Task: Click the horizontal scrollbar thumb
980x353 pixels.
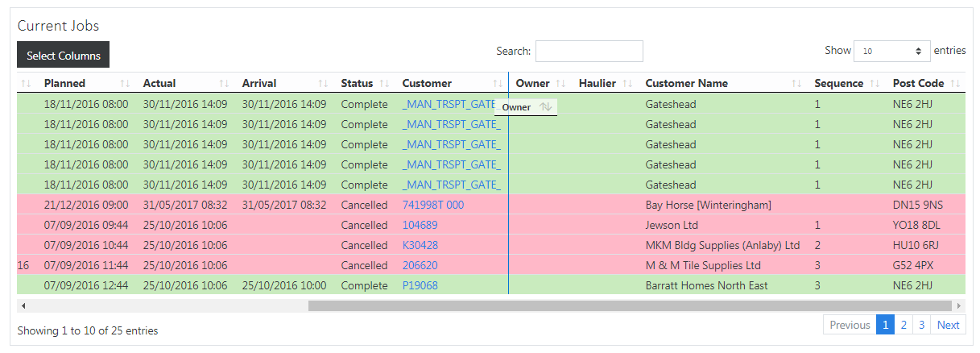Action: [x=631, y=306]
